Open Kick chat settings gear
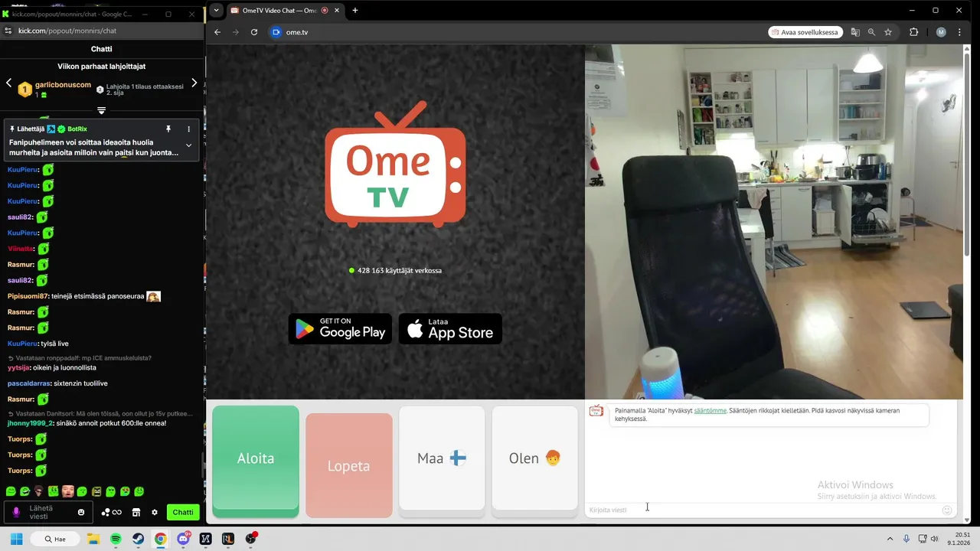This screenshot has width=980, height=551. point(154,512)
